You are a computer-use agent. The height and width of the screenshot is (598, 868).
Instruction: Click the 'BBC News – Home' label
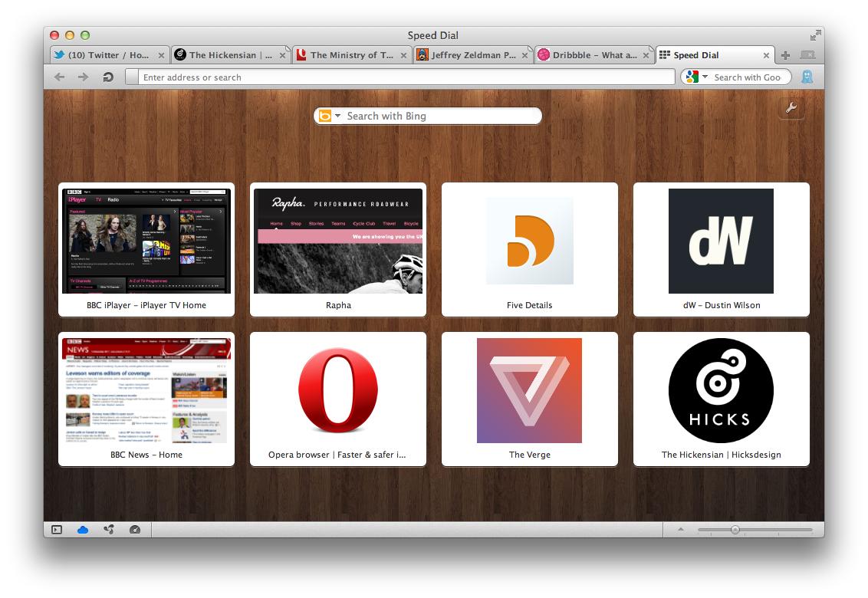point(146,455)
